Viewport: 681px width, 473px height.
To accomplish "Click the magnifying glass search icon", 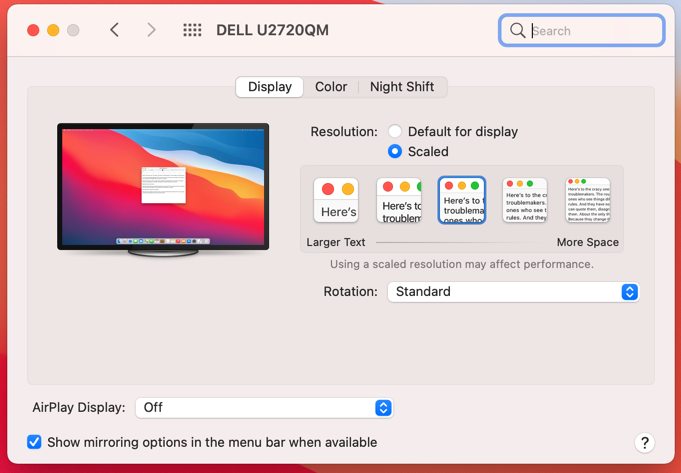I will coord(517,30).
